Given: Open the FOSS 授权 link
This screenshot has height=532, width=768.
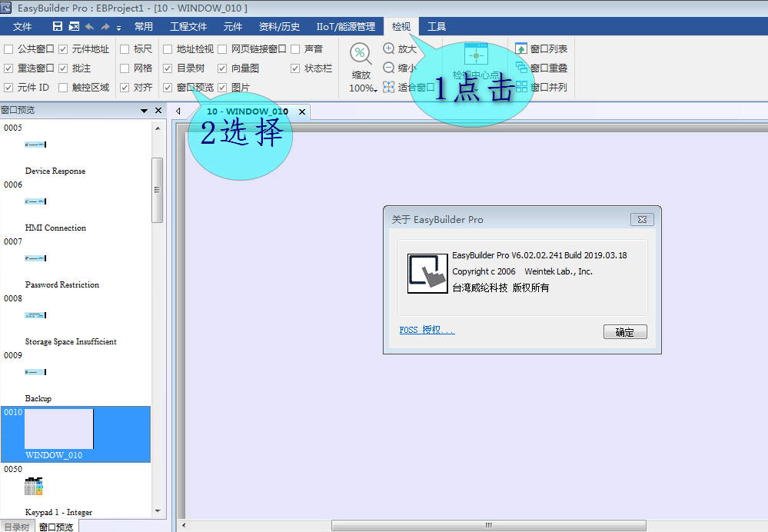Looking at the screenshot, I should (427, 331).
